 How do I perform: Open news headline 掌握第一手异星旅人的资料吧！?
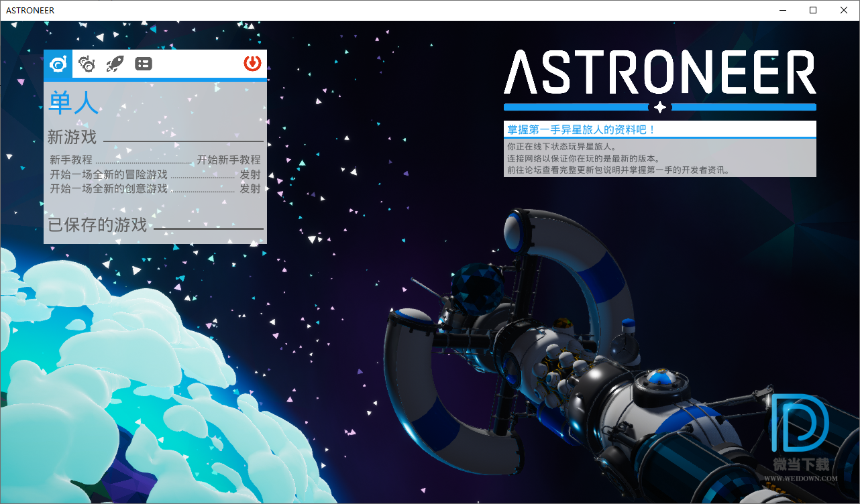582,129
